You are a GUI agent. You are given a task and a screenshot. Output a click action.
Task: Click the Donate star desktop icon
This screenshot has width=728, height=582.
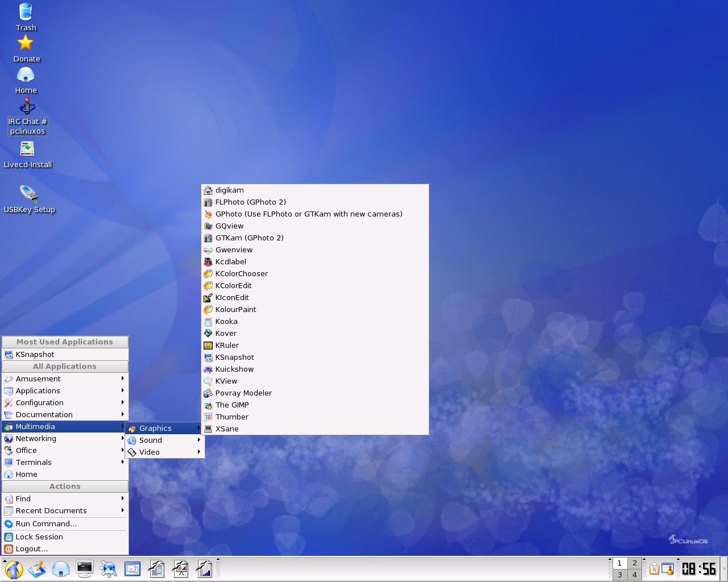[26, 48]
